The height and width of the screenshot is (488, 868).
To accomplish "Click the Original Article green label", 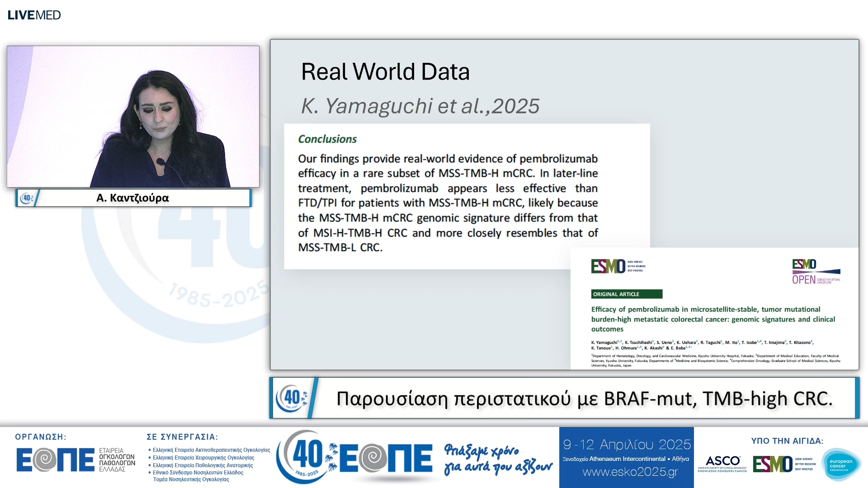I will (x=626, y=294).
